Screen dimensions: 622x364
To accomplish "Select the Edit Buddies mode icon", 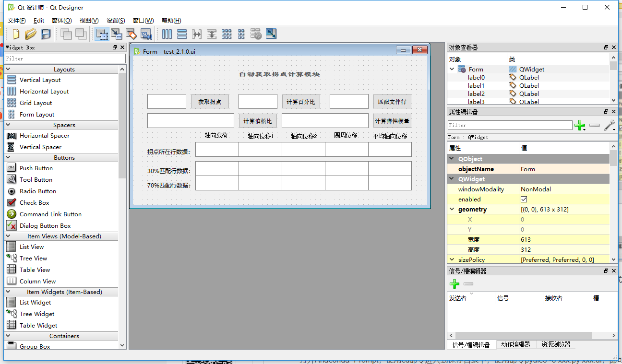I will tap(131, 34).
